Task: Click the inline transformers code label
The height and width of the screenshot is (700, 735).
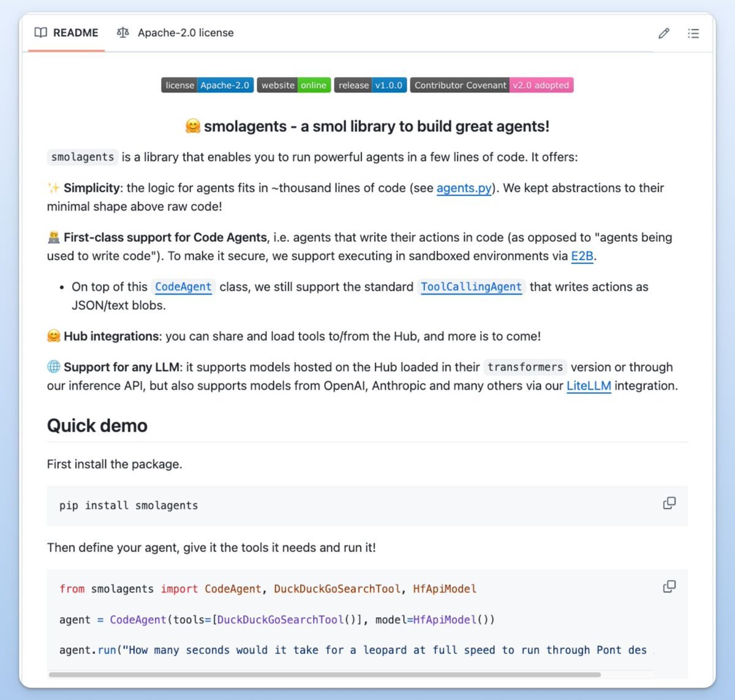Action: pos(525,367)
